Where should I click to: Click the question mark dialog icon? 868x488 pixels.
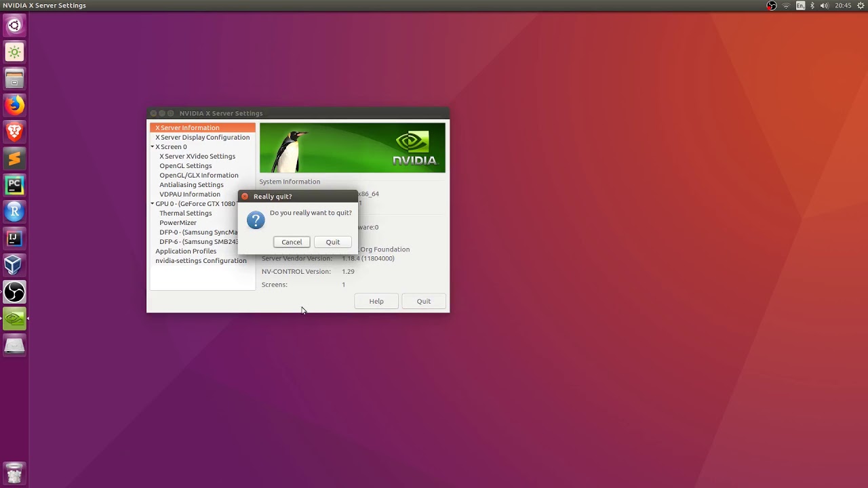click(x=256, y=220)
